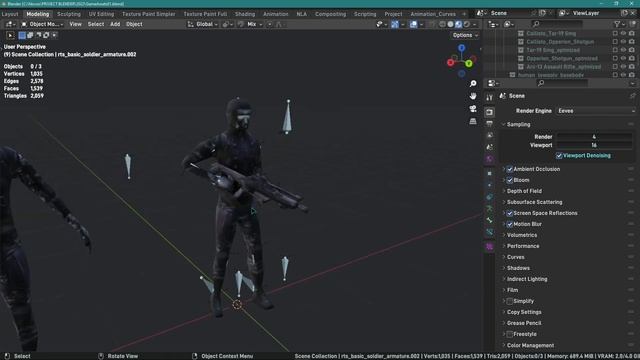This screenshot has height=360, width=640.
Task: Switch to the Shading workspace tab
Action: tap(245, 14)
